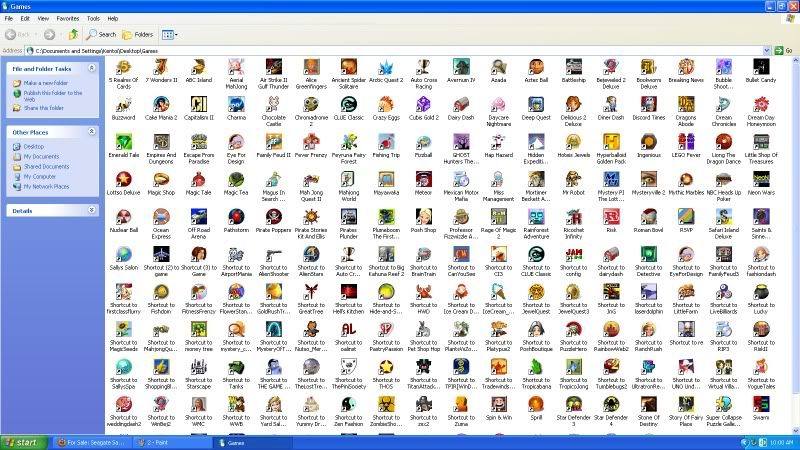Collapse the File and Folder Tasks panel
Image resolution: width=800 pixels, height=450 pixels.
coord(92,68)
